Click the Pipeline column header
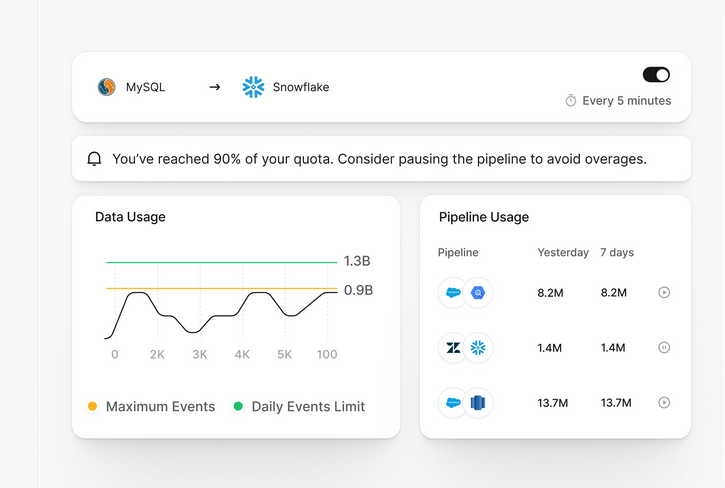 (458, 253)
